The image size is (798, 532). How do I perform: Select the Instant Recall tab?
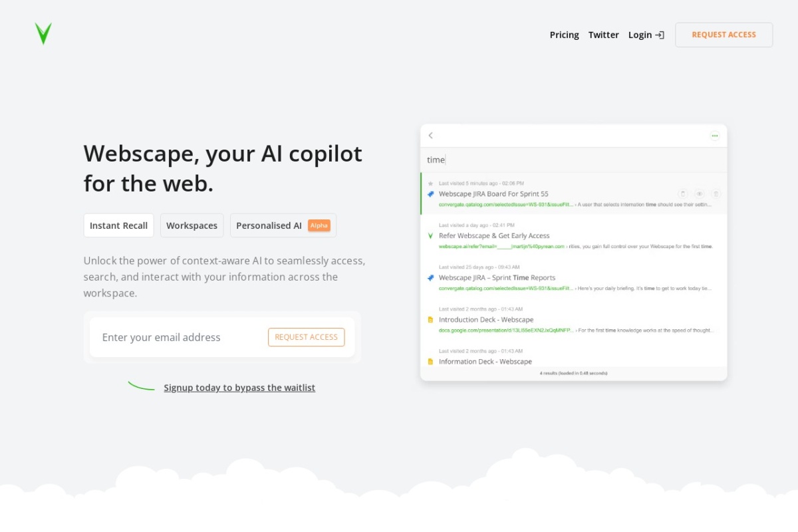(x=118, y=225)
